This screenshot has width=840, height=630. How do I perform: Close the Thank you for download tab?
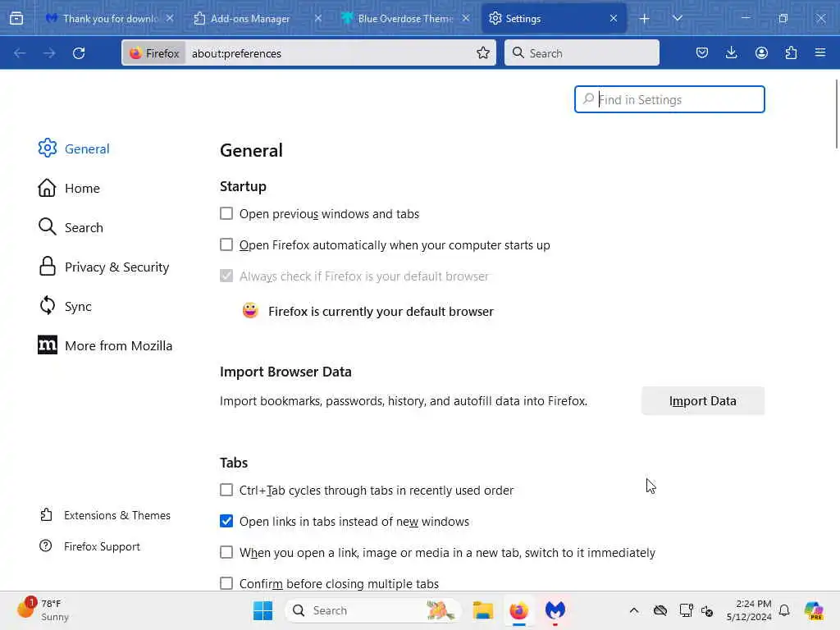tap(170, 18)
